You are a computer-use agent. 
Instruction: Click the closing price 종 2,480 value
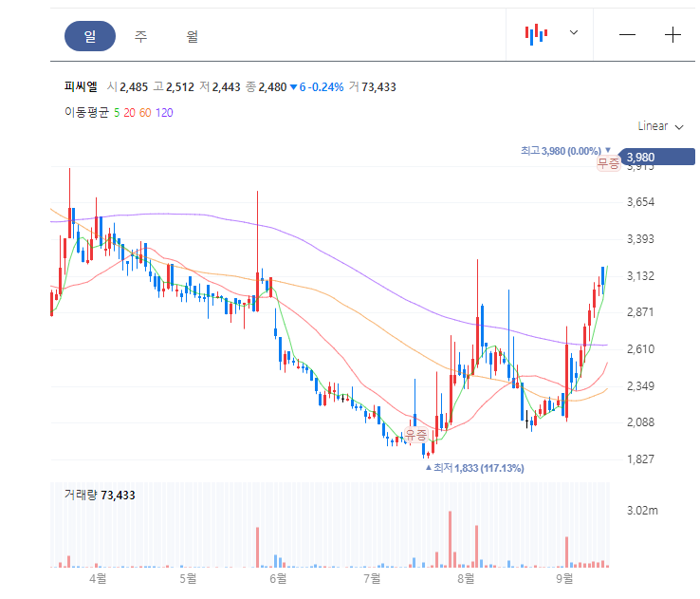pos(267,87)
